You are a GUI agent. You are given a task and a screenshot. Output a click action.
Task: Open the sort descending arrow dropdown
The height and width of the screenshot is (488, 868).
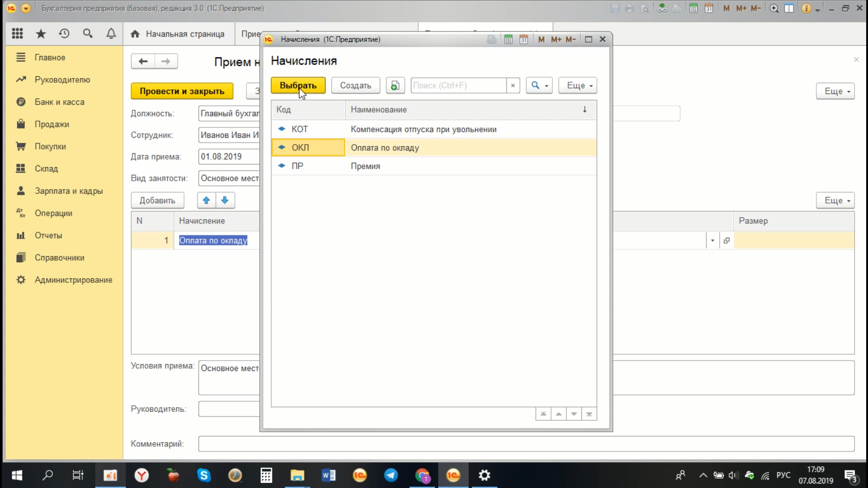584,110
